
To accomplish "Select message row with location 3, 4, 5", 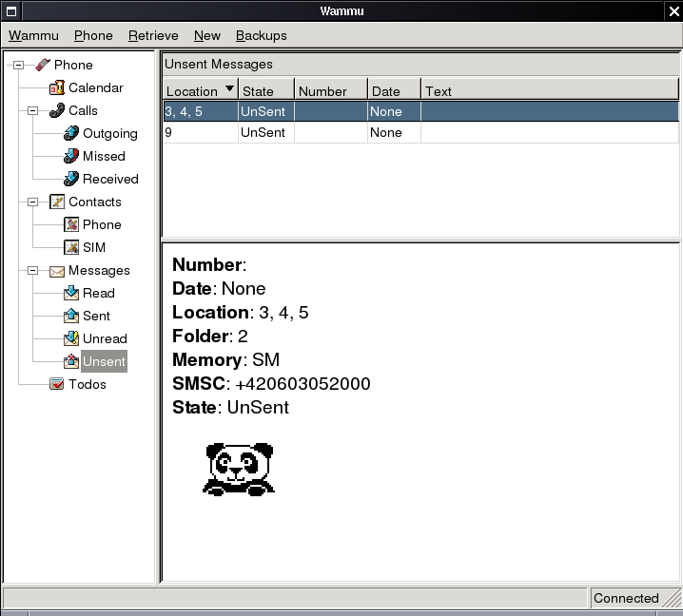I will (x=420, y=111).
